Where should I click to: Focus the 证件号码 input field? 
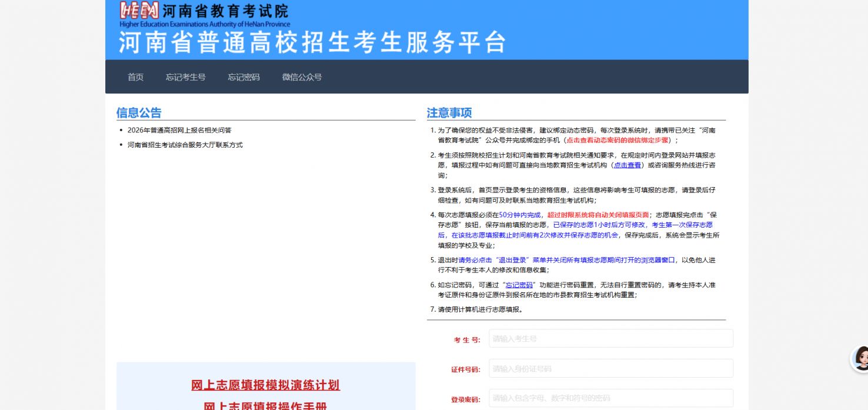click(x=611, y=369)
